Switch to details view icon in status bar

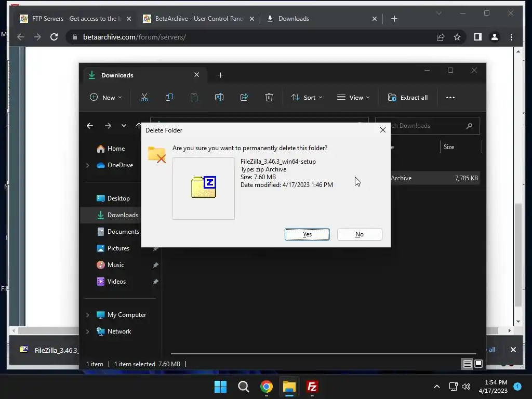coord(467,364)
